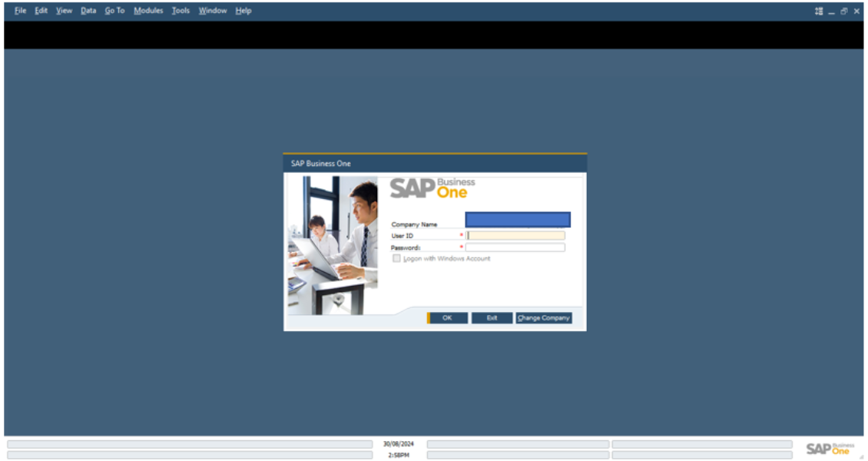Enable Logon with Windows Account checkbox
868x461 pixels.
point(396,258)
